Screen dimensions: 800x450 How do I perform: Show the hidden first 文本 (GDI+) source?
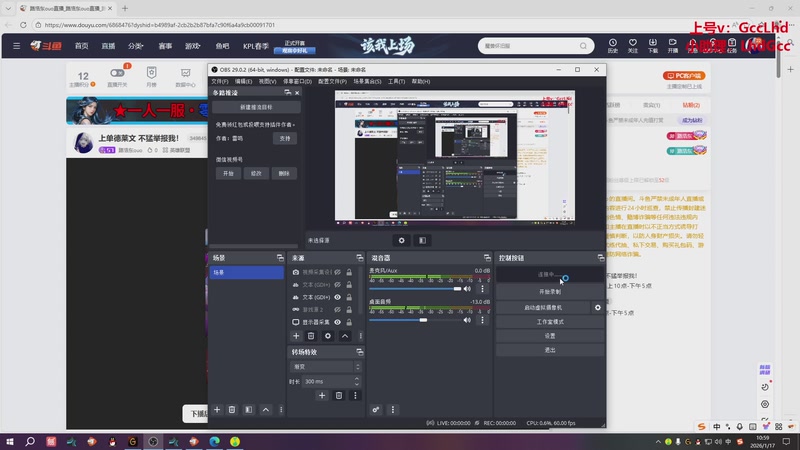point(337,285)
